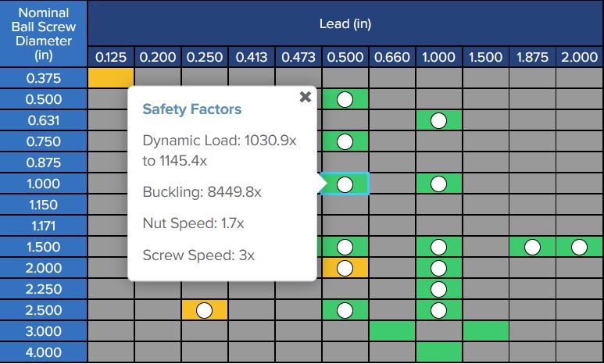The image size is (604, 364).
Task: Close the Safety Factors popup
Action: (305, 97)
